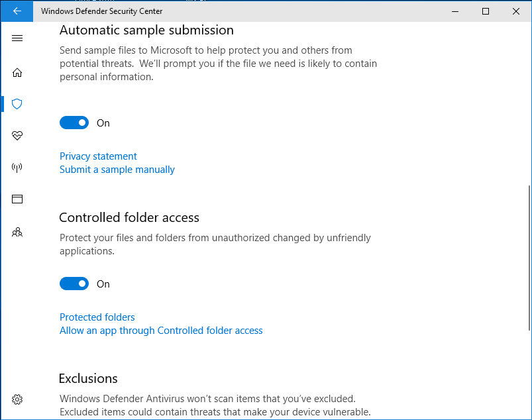Turn off Controlled folder access toggle
Viewport: 532px width, 420px height.
click(74, 284)
